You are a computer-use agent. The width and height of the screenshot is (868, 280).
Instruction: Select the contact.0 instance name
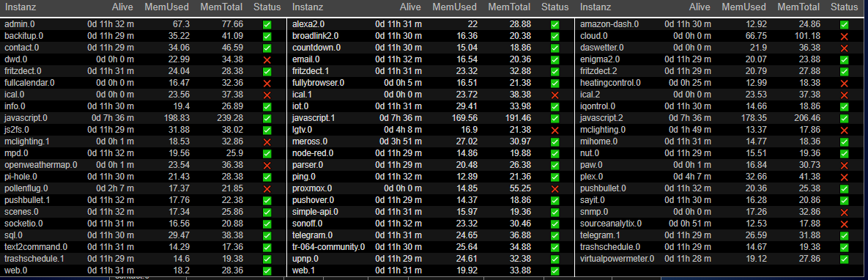[21, 48]
